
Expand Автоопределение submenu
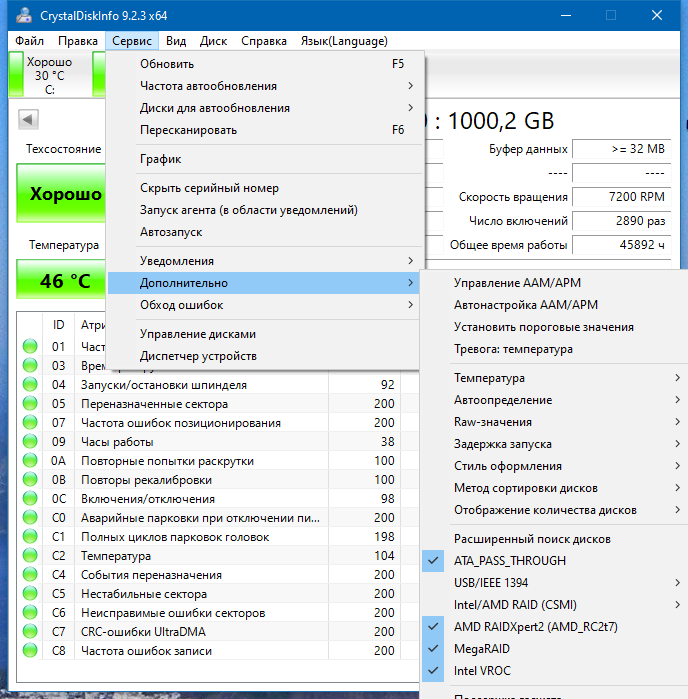coord(554,400)
